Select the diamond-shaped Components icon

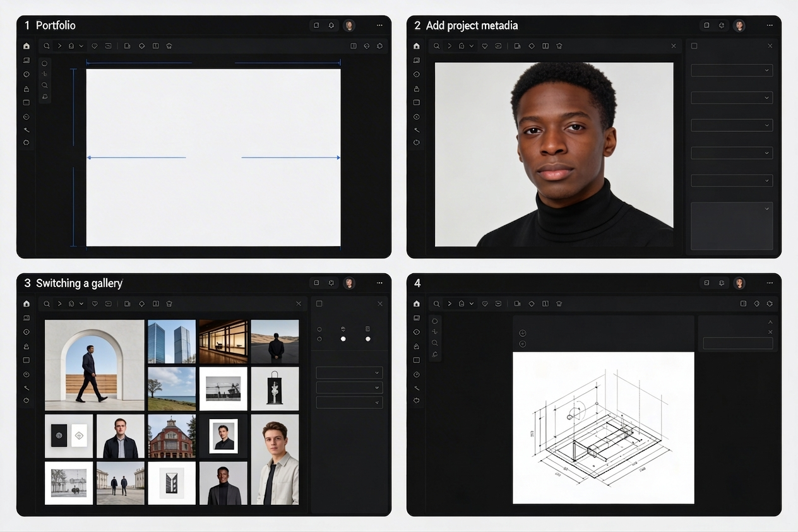point(142,45)
